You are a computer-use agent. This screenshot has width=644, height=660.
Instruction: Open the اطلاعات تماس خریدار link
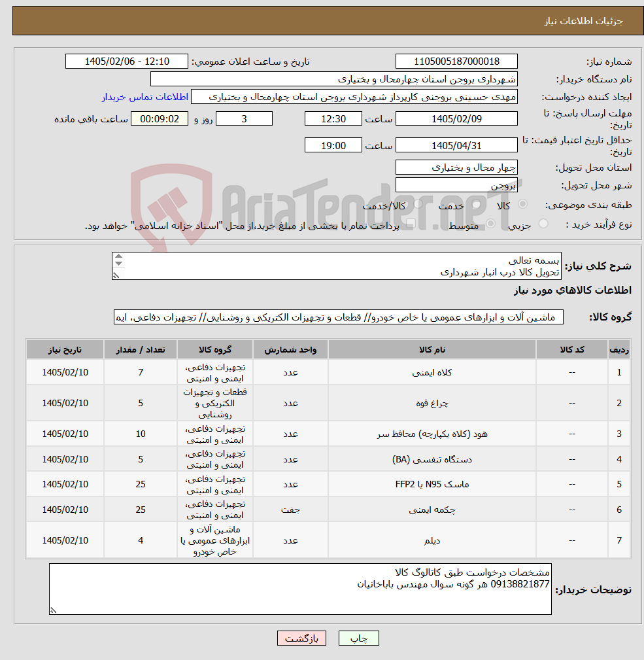[x=144, y=97]
